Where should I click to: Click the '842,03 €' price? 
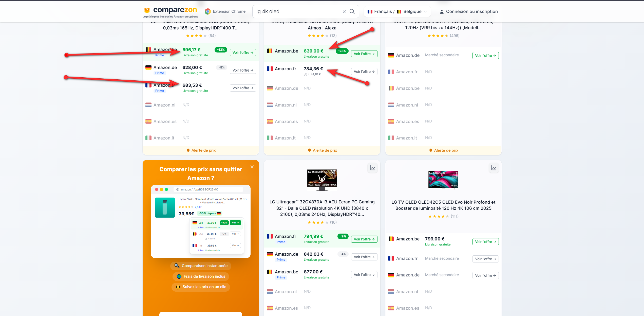point(314,254)
